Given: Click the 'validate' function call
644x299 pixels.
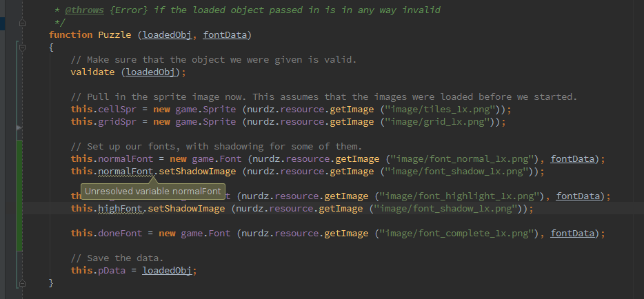Looking at the screenshot, I should click(x=92, y=72).
